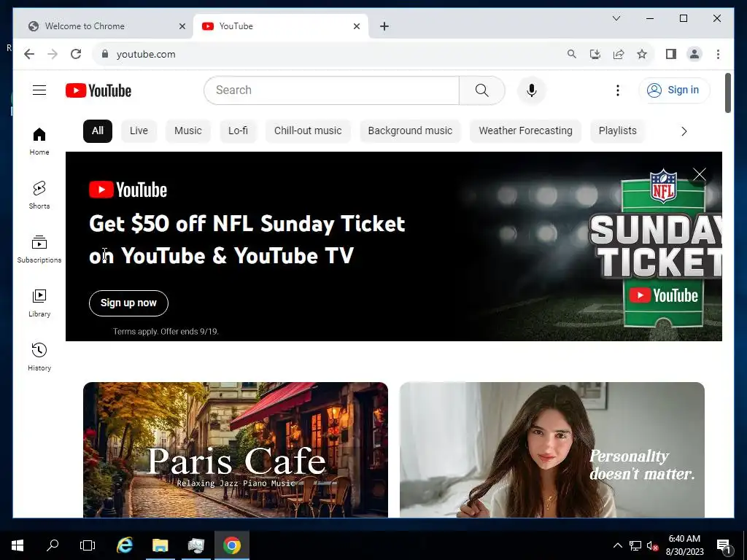Filter by the Lo-fi chip
Screen dimensions: 747x560
(x=239, y=131)
